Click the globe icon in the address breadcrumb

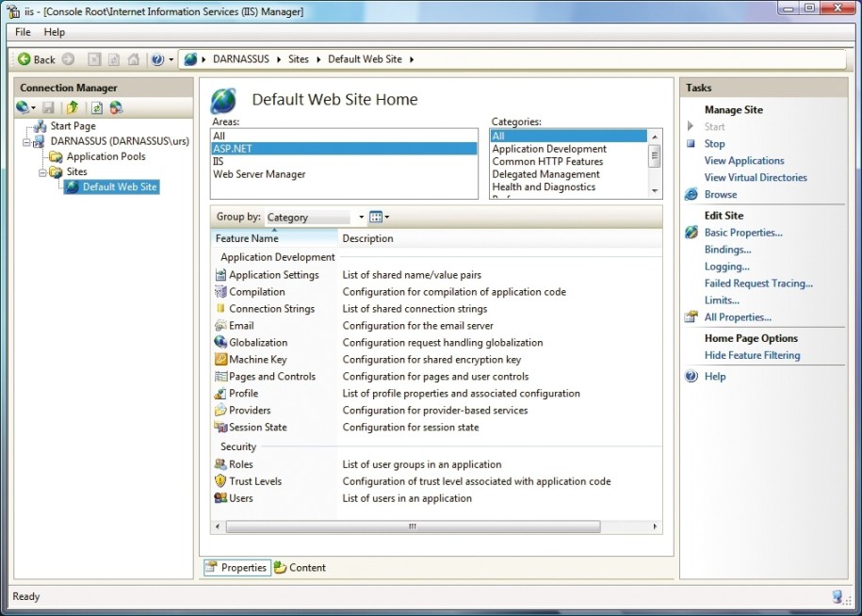[190, 59]
